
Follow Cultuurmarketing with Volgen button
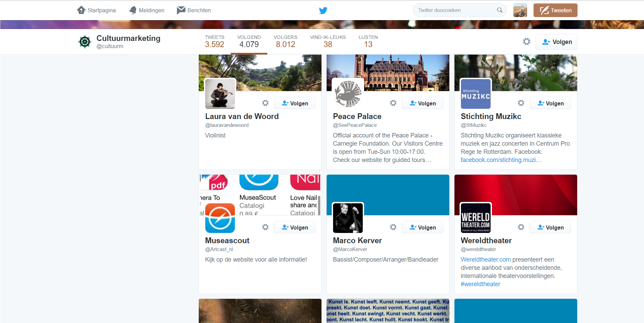(556, 42)
